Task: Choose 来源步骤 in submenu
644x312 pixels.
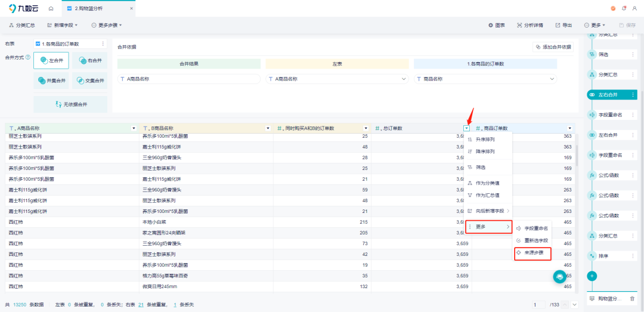Action: click(x=532, y=253)
